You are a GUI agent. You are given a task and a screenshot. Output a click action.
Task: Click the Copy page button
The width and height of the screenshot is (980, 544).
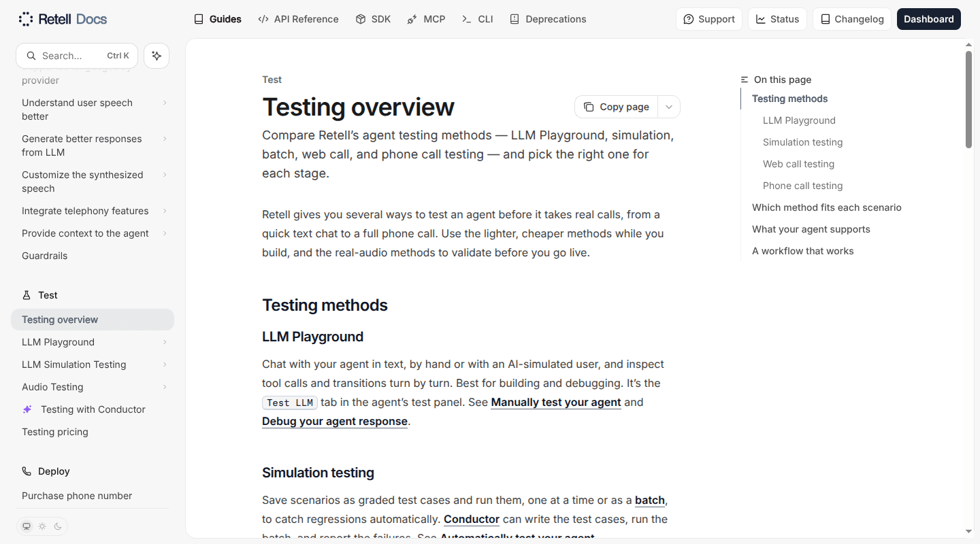(617, 107)
